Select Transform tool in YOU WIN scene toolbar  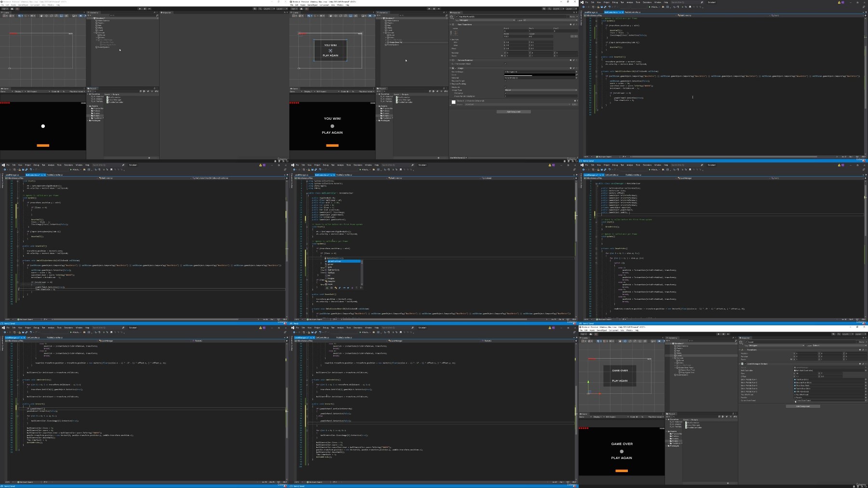point(356,15)
